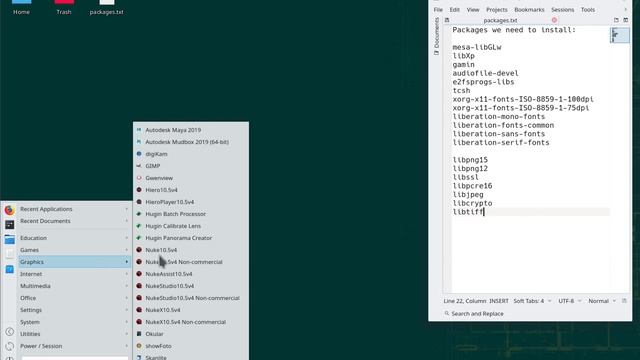Expand Utilities category
Image resolution: width=640 pixels, height=360 pixels.
tap(74, 334)
